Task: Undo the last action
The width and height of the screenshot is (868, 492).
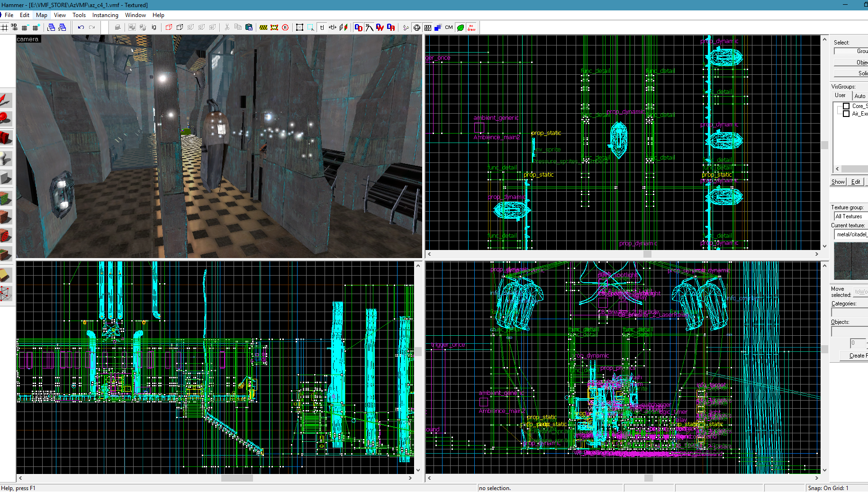Action: pos(81,27)
